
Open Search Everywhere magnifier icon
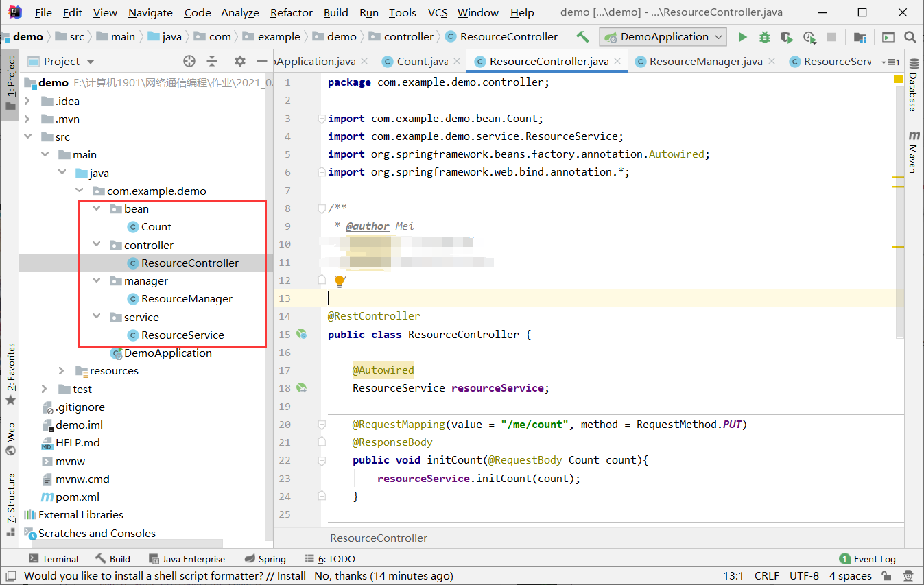(x=910, y=37)
